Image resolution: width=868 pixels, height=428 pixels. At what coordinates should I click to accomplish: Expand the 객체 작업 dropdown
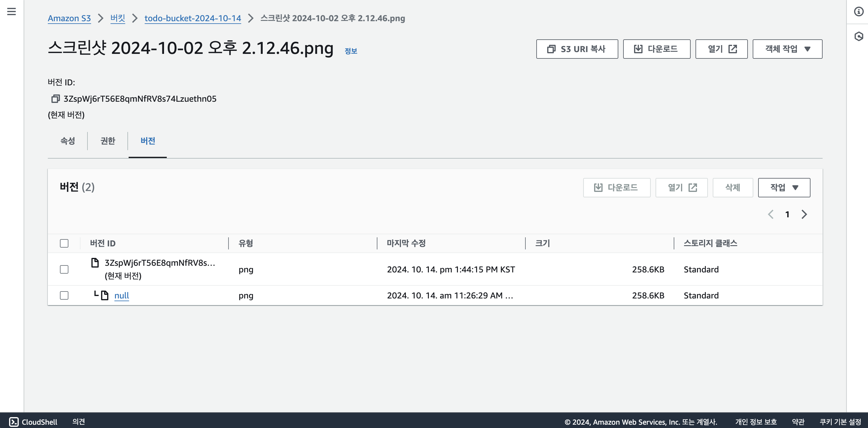(x=787, y=49)
